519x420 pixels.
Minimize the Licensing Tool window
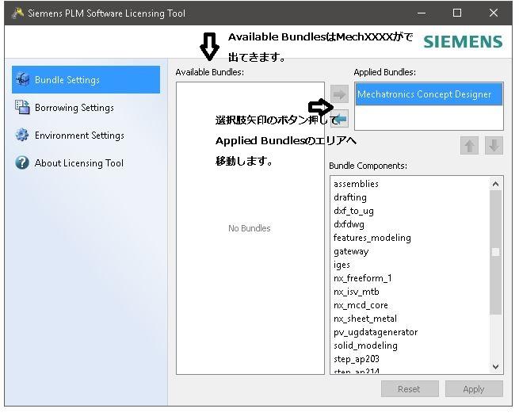(422, 13)
